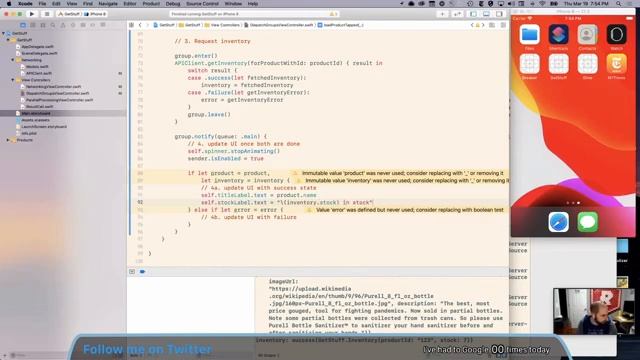640x360 pixels.
Task: Open the Source Control navigator icon
Action: click(x=33, y=25)
